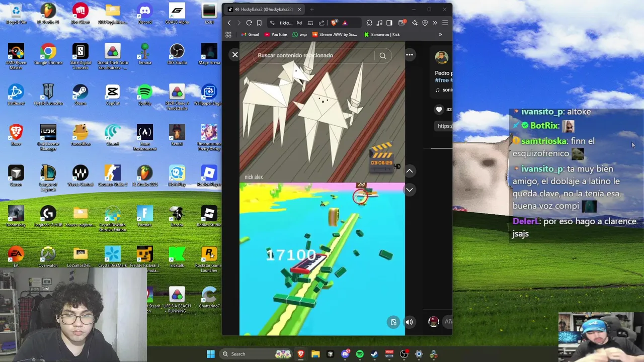This screenshot has width=644, height=362.
Task: Open the Windows Start menu
Action: point(211,354)
